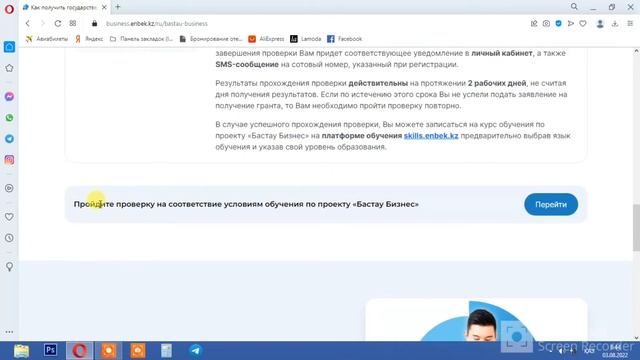
Task: Close the current browser tab
Action: click(104, 7)
